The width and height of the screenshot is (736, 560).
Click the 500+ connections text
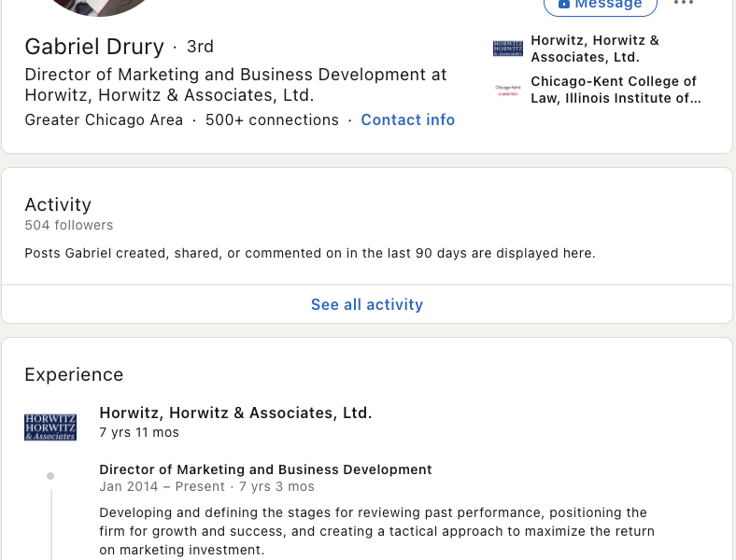tap(272, 119)
